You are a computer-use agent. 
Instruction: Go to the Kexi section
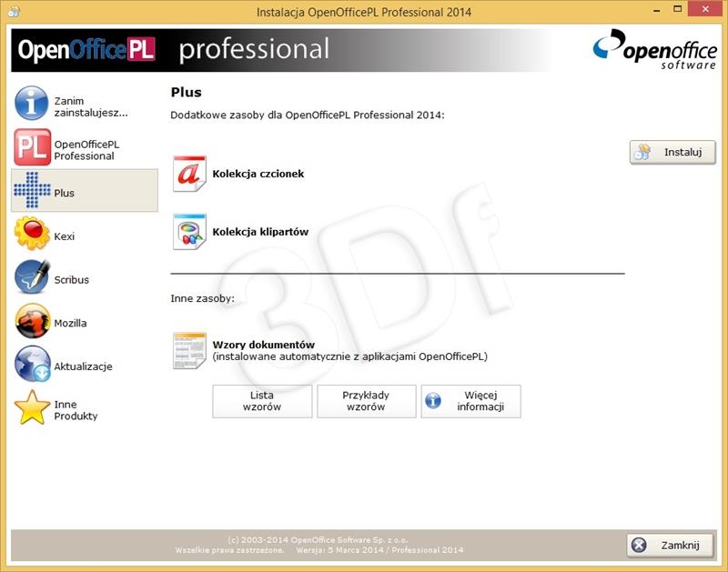[85, 234]
